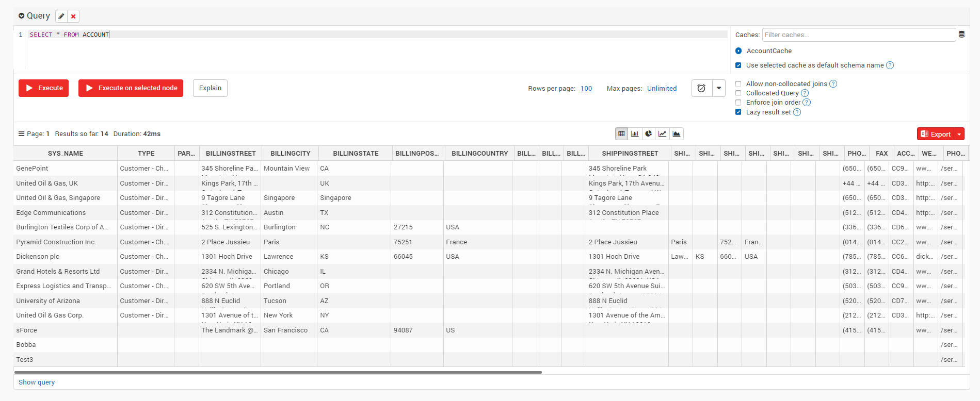Sort by the BILLINGCITY column header

(x=290, y=154)
